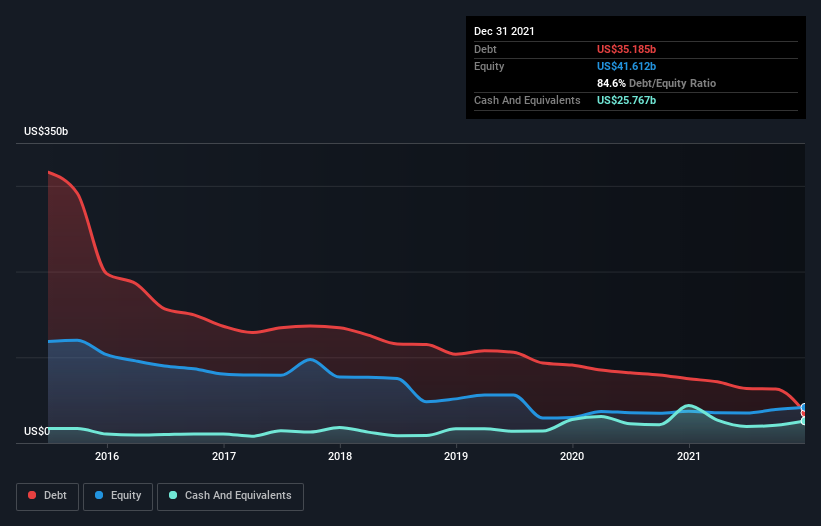The image size is (821, 526).
Task: Click the US$350b y-axis label
Action: click(x=46, y=131)
